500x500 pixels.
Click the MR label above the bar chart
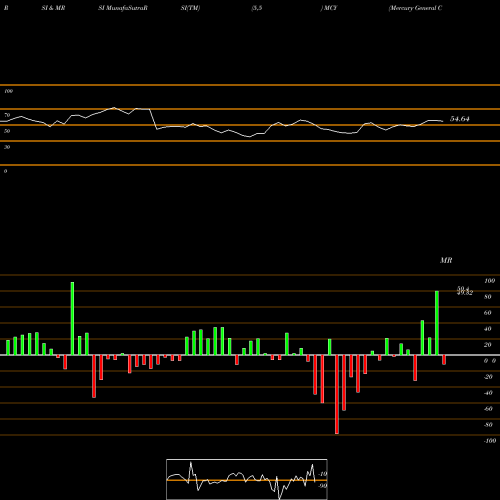pos(446,260)
